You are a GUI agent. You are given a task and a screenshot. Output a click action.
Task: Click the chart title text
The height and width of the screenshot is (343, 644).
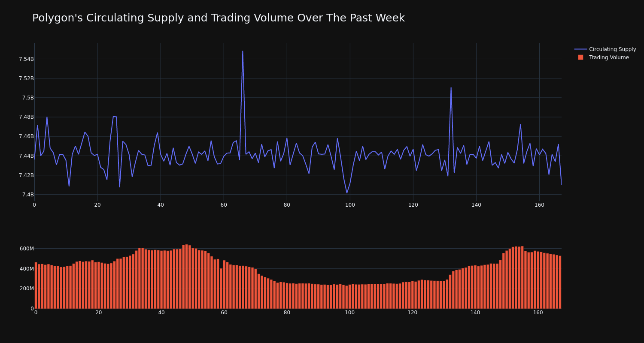click(x=218, y=18)
